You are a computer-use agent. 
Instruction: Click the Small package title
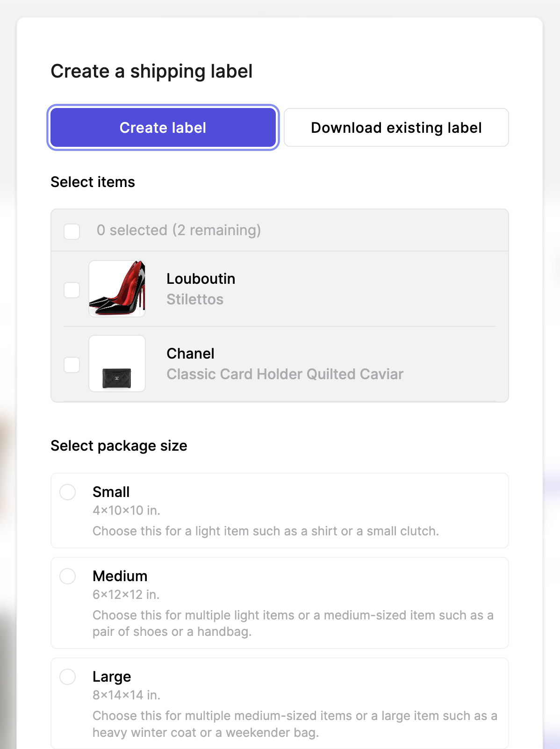[x=111, y=492]
